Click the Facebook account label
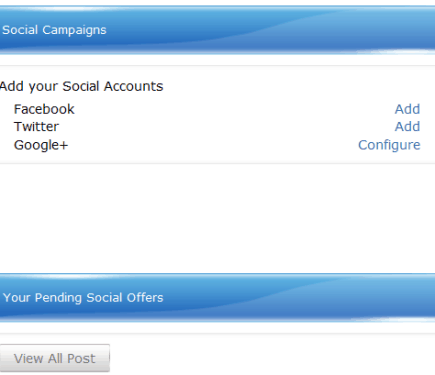 (x=44, y=109)
